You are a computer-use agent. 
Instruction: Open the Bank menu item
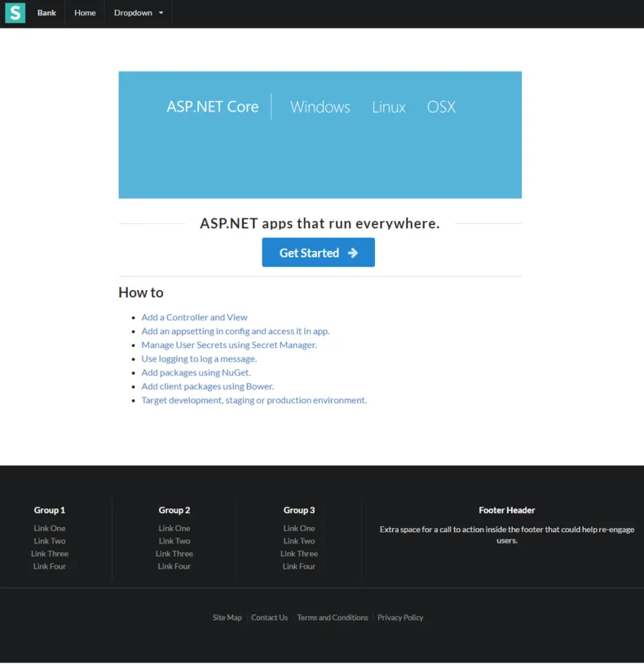46,13
